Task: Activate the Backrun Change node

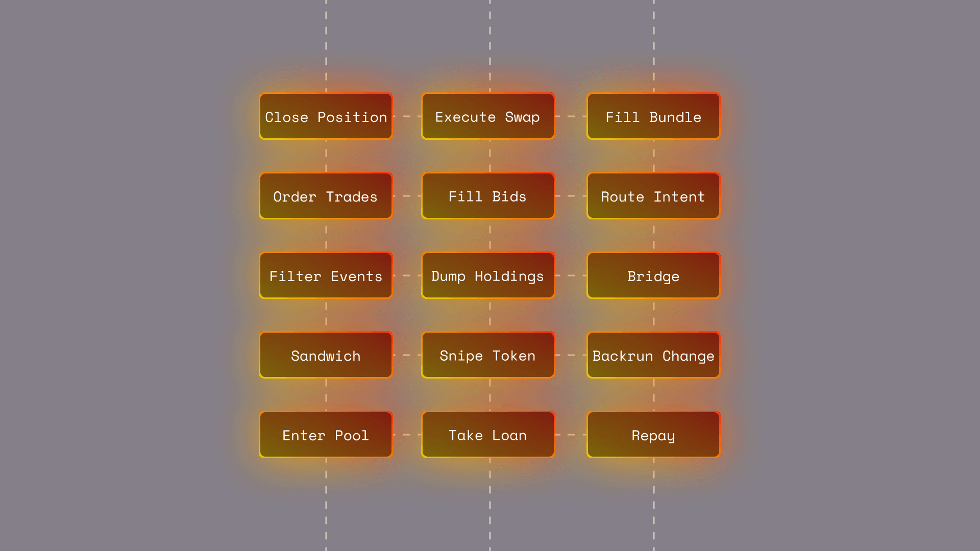Action: pyautogui.click(x=653, y=355)
